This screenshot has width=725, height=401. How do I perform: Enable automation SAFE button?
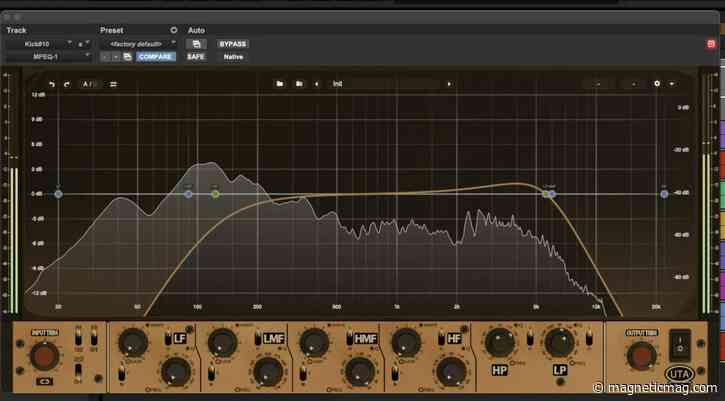196,56
